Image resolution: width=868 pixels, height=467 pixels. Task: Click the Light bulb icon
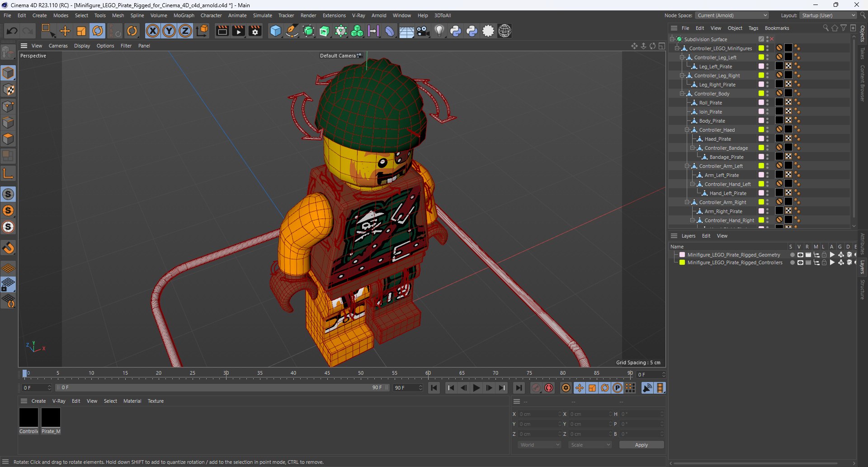[x=439, y=31]
